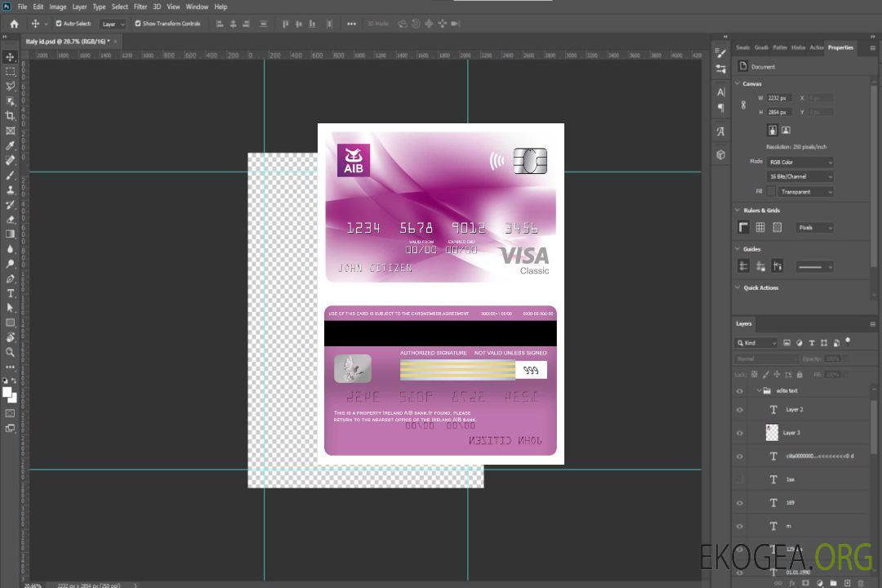The height and width of the screenshot is (588, 882).
Task: Click the delete layer trash icon
Action: (x=861, y=583)
